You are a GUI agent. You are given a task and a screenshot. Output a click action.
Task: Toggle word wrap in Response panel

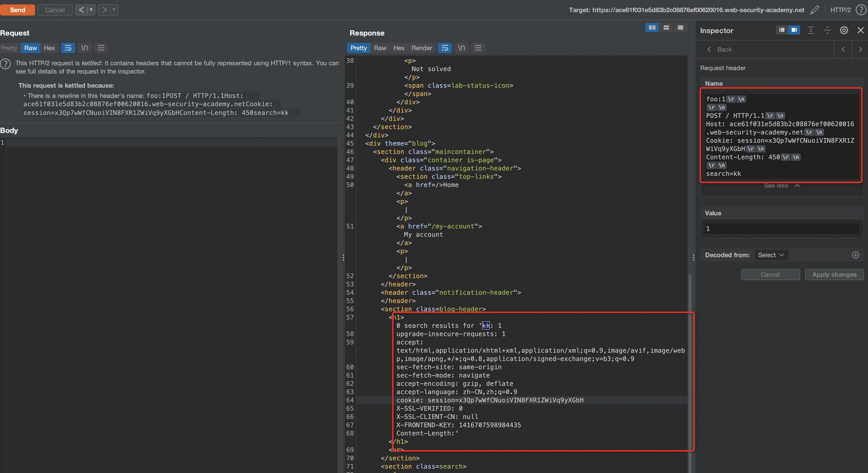click(x=445, y=48)
